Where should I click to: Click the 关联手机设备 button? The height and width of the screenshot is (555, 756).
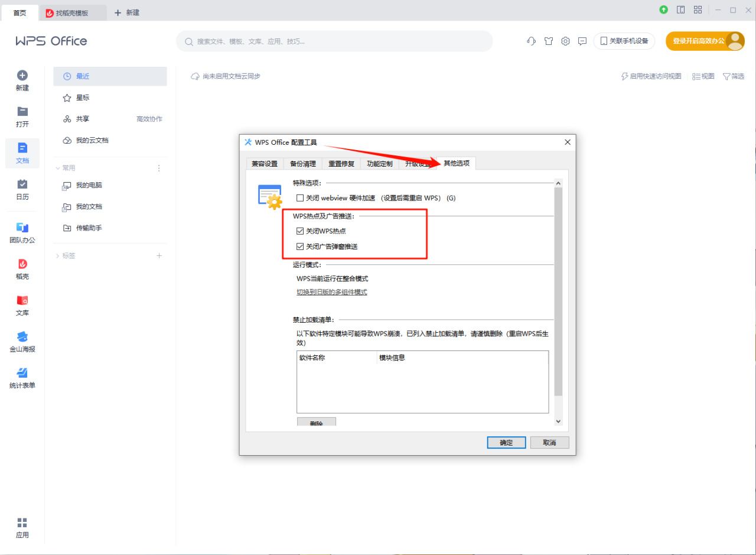(624, 41)
